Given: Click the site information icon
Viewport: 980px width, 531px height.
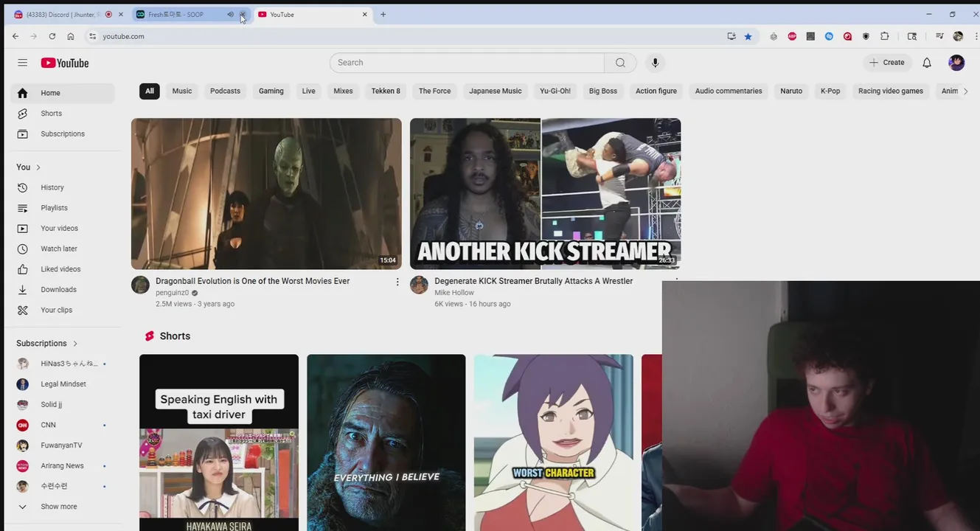Looking at the screenshot, I should coord(92,36).
